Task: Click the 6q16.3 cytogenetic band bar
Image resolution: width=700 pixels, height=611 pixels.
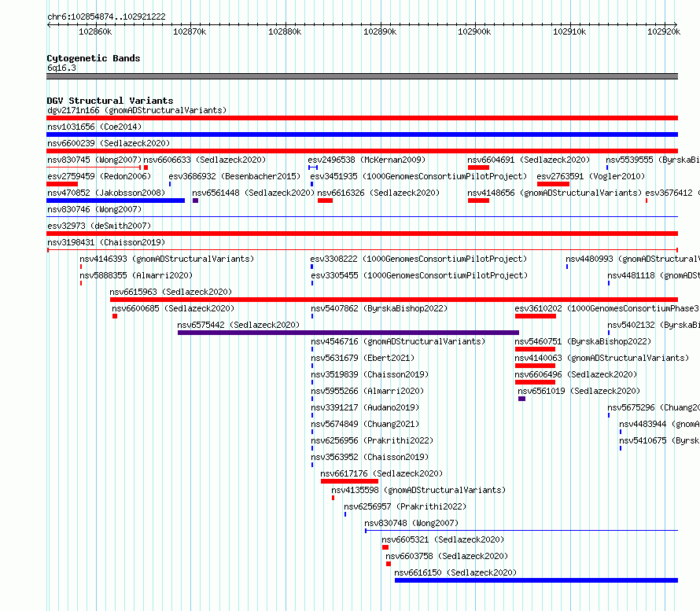Action: 362,76
